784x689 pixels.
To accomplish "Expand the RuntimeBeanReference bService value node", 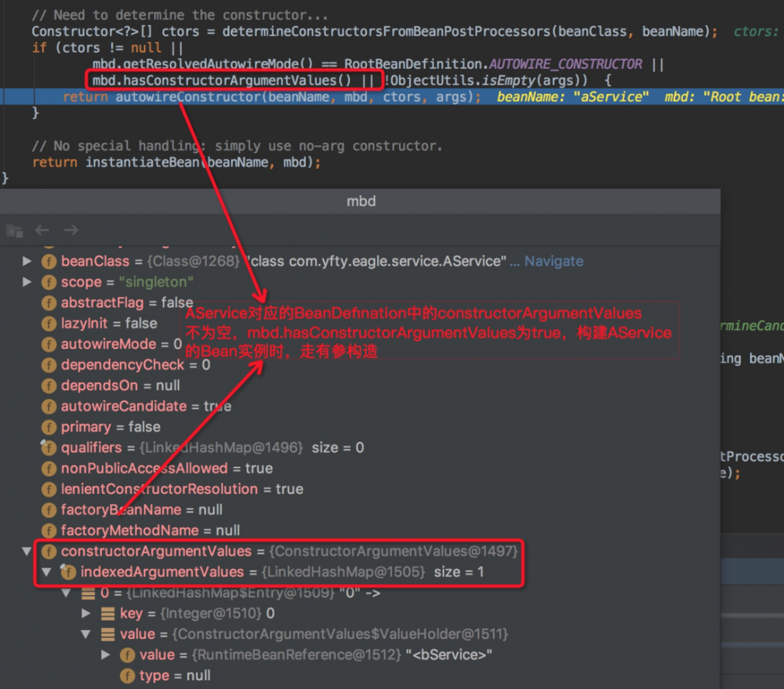I will (106, 655).
